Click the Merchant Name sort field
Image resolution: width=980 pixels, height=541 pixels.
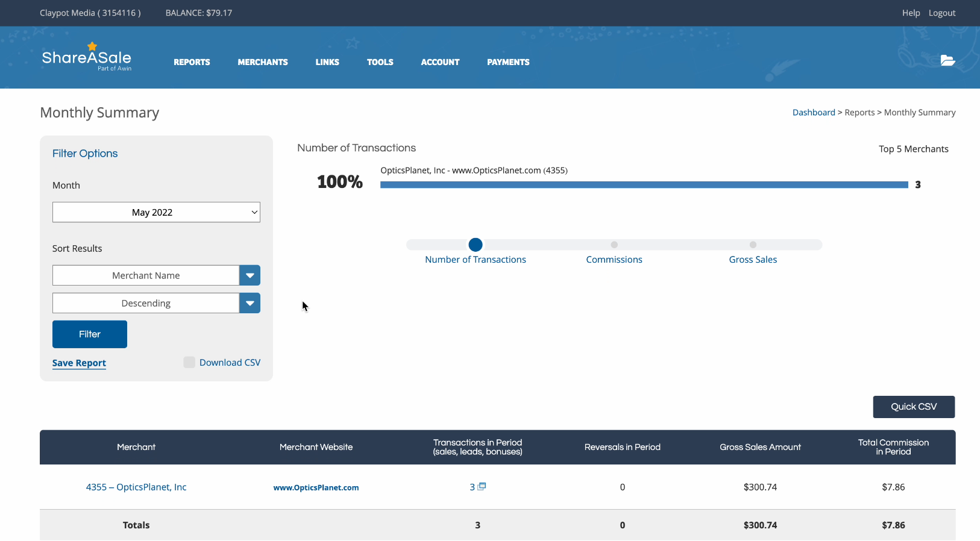pos(146,275)
